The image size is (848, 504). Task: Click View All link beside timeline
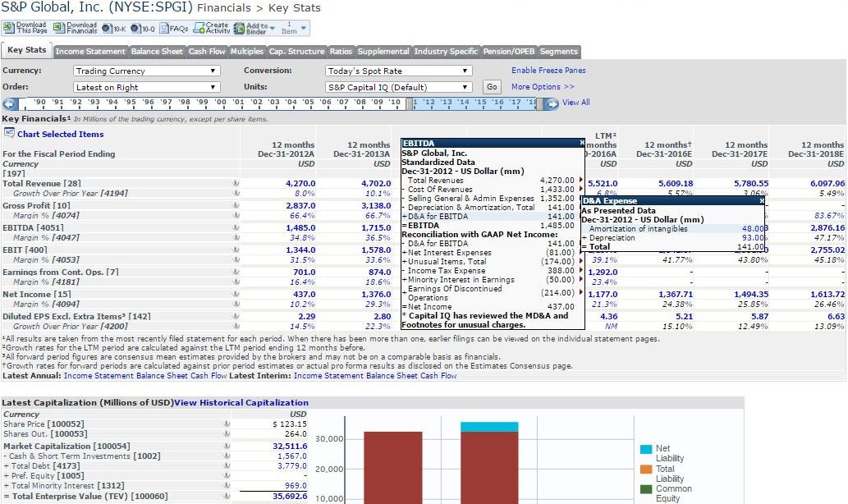(576, 103)
